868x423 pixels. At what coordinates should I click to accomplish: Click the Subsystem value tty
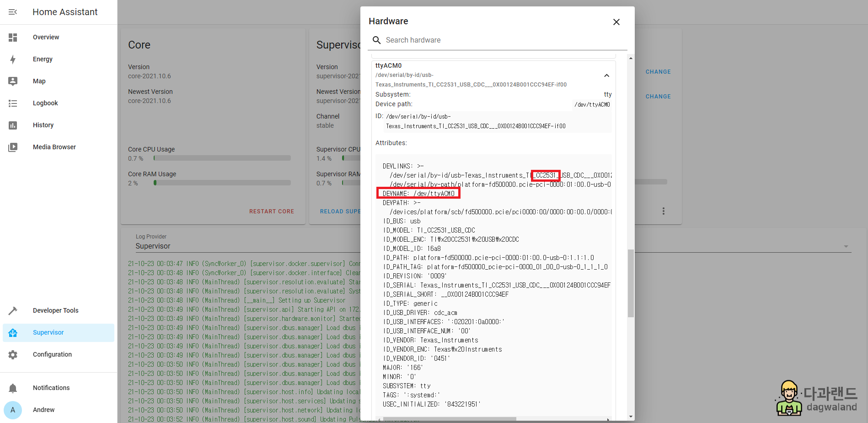pyautogui.click(x=608, y=95)
